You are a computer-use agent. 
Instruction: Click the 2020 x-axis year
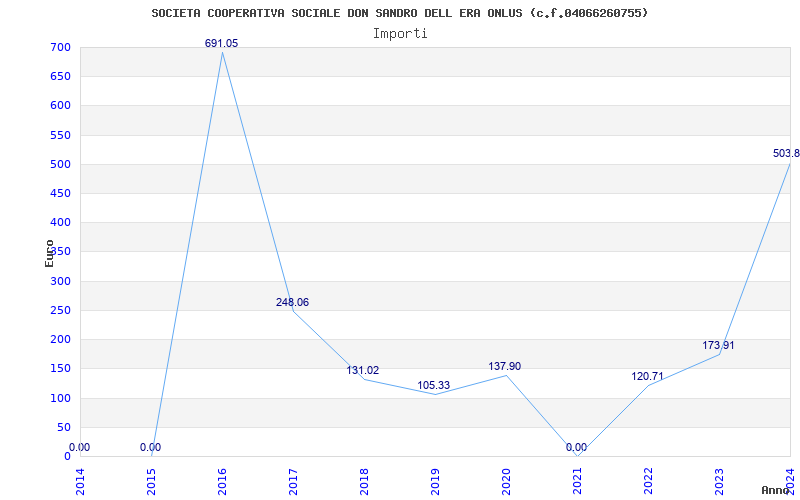[506, 481]
